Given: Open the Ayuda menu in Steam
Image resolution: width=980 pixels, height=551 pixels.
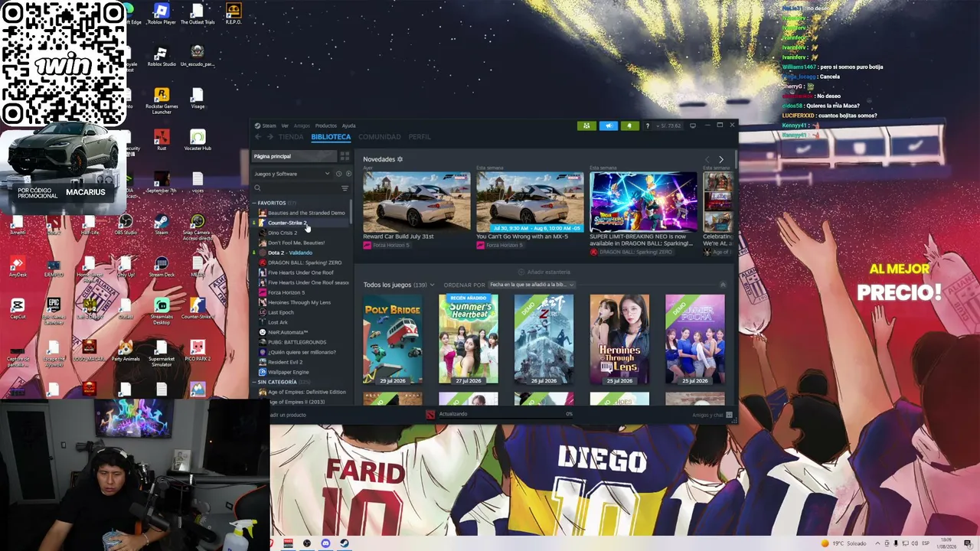Looking at the screenshot, I should (x=348, y=126).
